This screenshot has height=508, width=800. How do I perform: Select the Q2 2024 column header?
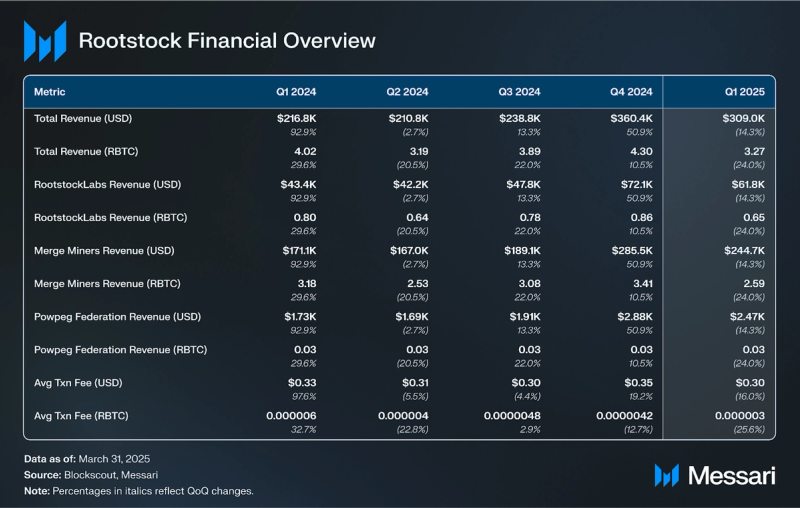(407, 92)
